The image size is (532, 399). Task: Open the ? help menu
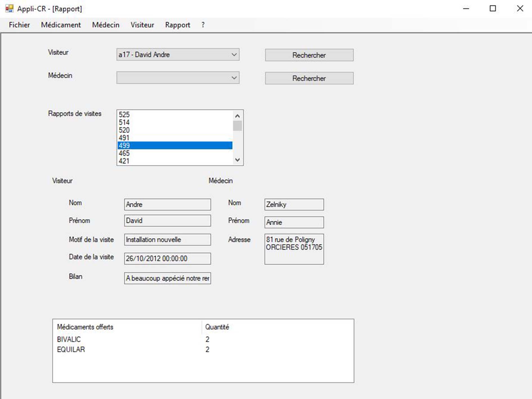click(x=203, y=25)
